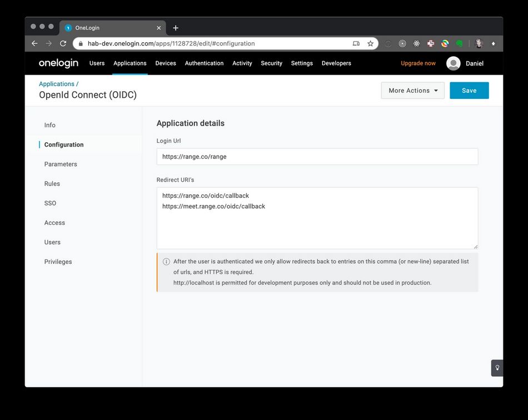Click the atom-shaped React extension icon
Viewport: 528px width, 420px height.
[416, 43]
